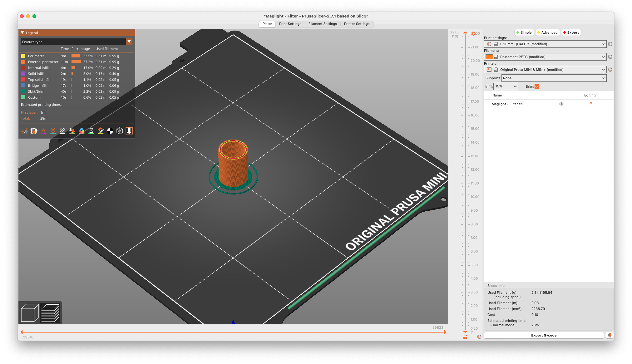The height and width of the screenshot is (364, 632).
Task: Click export to removable drive icon
Action: (x=609, y=335)
